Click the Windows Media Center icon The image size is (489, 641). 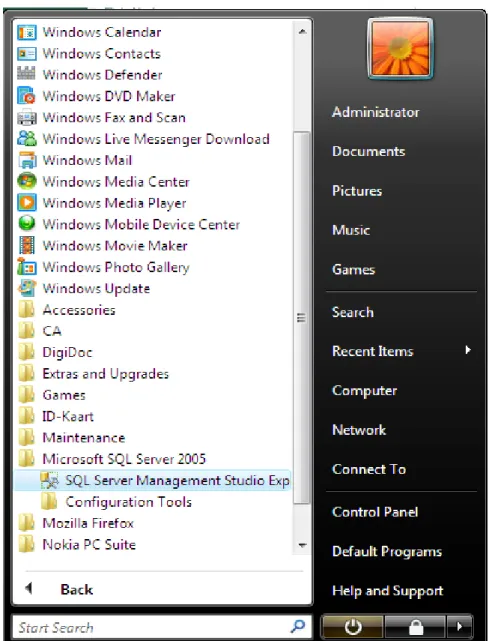coord(27,182)
